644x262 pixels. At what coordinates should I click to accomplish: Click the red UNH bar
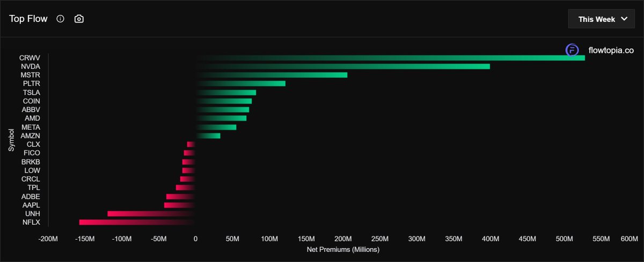click(x=151, y=213)
